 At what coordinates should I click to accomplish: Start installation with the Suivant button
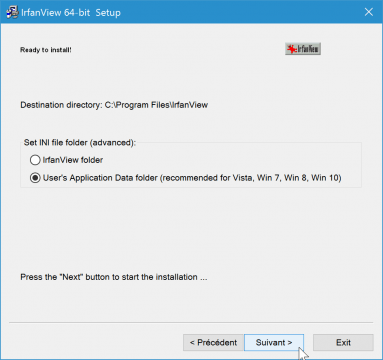pos(274,342)
